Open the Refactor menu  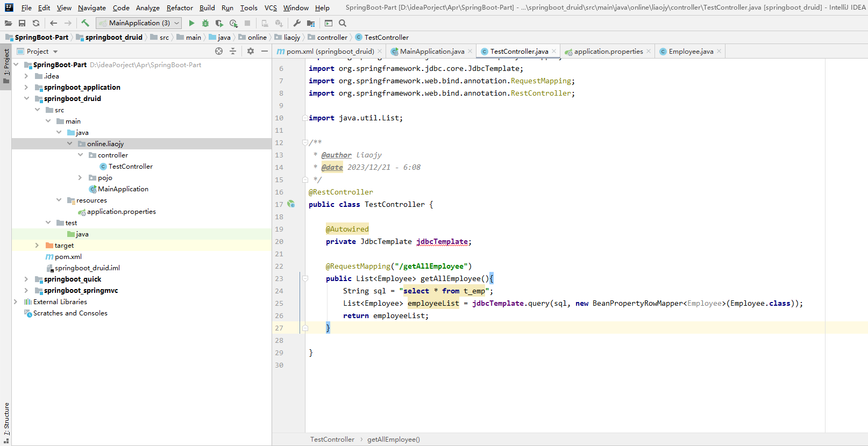click(x=180, y=8)
